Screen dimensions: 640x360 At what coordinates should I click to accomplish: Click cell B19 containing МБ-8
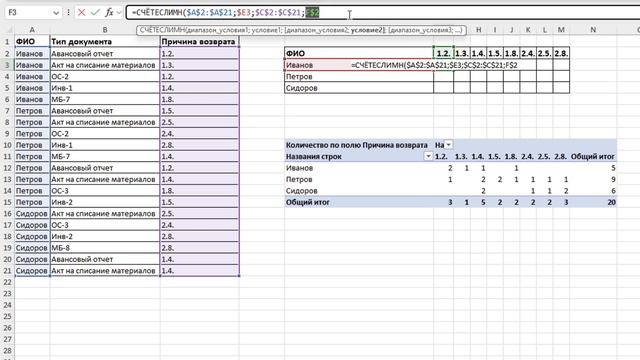click(x=105, y=248)
